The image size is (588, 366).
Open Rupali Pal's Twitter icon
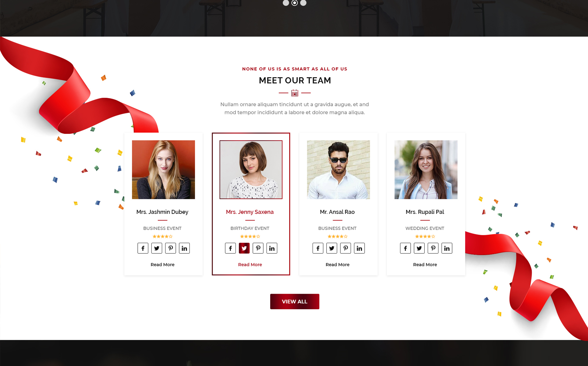pos(419,248)
